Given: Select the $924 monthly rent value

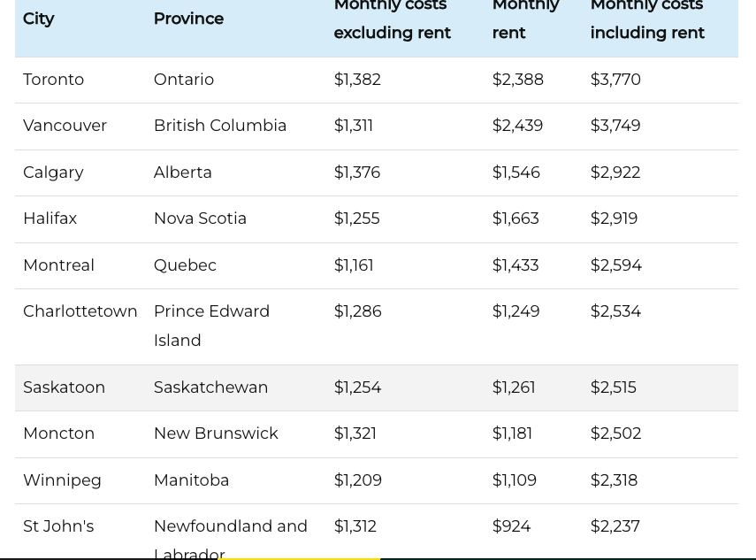Looking at the screenshot, I should pos(512,526).
